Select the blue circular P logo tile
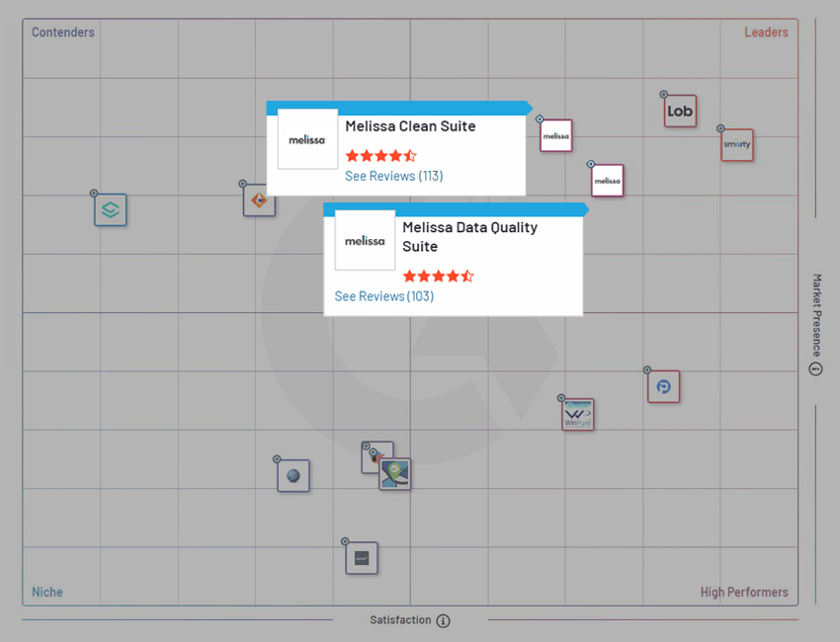 tap(664, 386)
